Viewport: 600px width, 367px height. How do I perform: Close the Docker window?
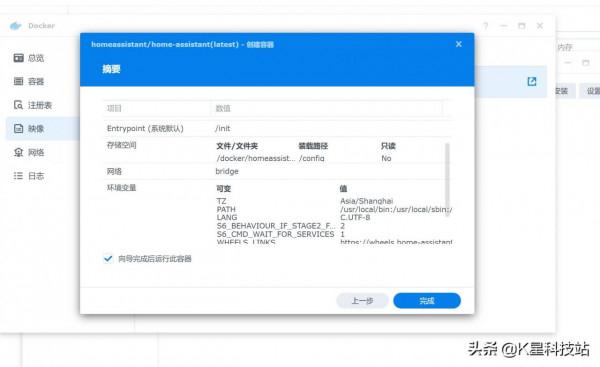coord(540,26)
